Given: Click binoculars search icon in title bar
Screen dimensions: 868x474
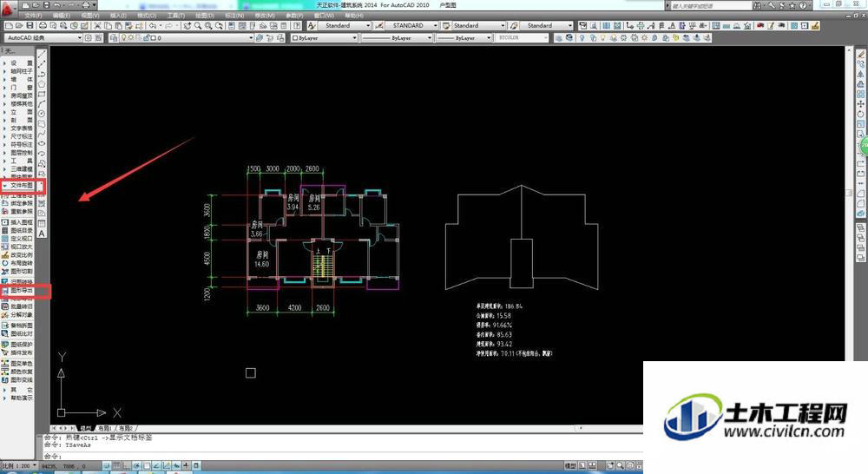Looking at the screenshot, I should pos(757,5).
